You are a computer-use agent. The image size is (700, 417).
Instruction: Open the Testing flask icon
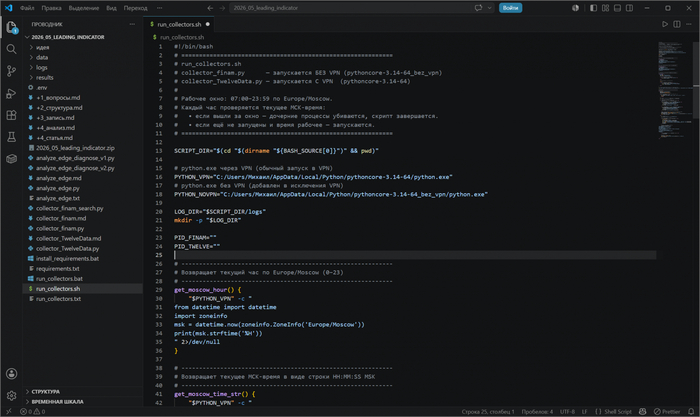[12, 137]
